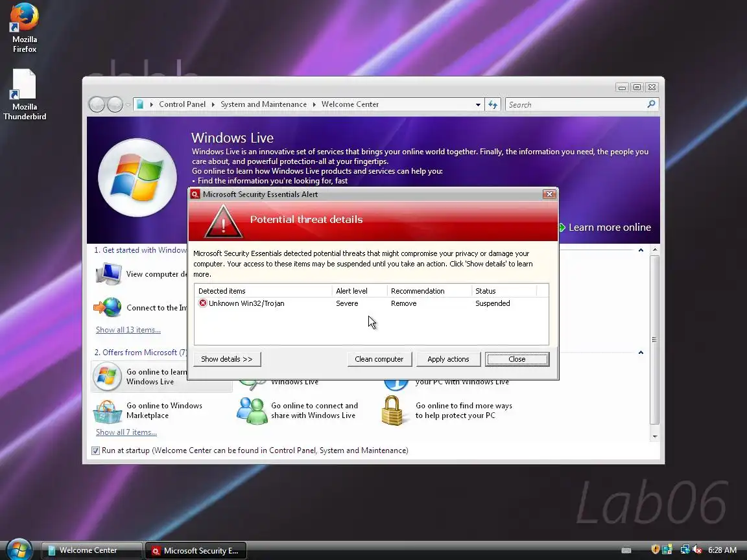Click the colored flag tray icon
The image size is (747, 560).
point(667,550)
